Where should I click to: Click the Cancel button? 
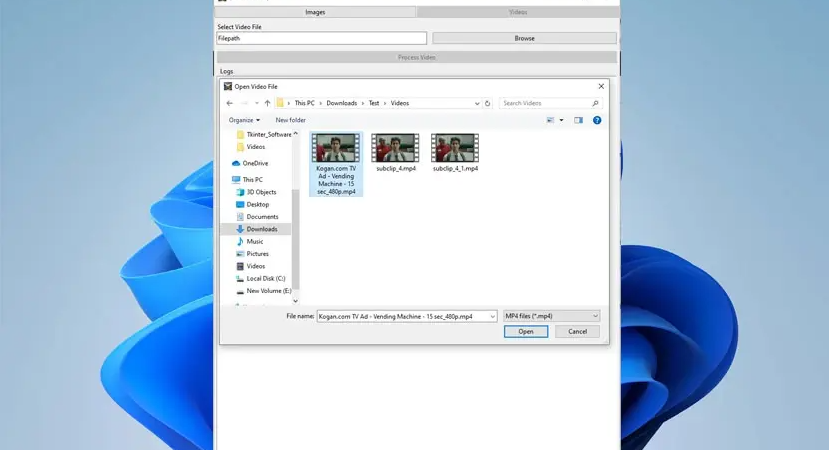click(x=577, y=332)
